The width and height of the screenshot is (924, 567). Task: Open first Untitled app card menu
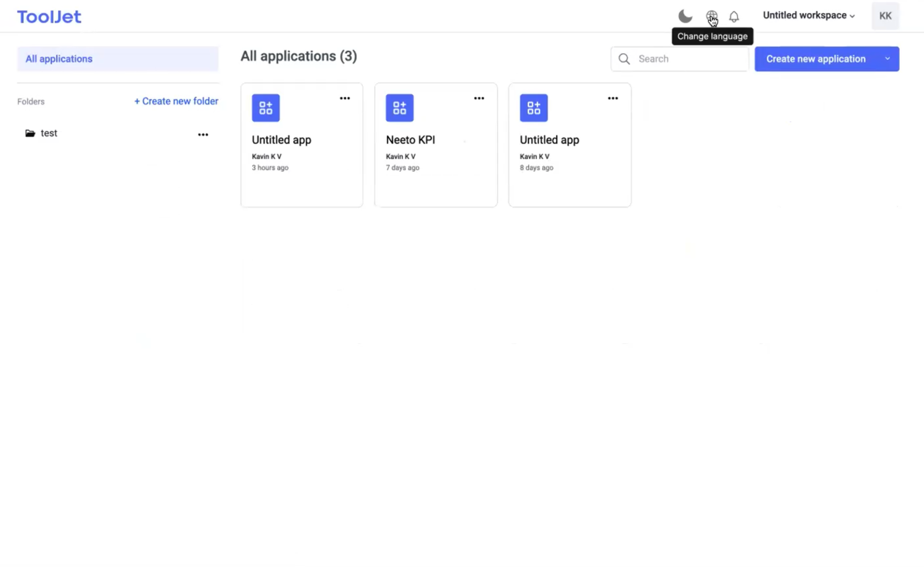(345, 98)
